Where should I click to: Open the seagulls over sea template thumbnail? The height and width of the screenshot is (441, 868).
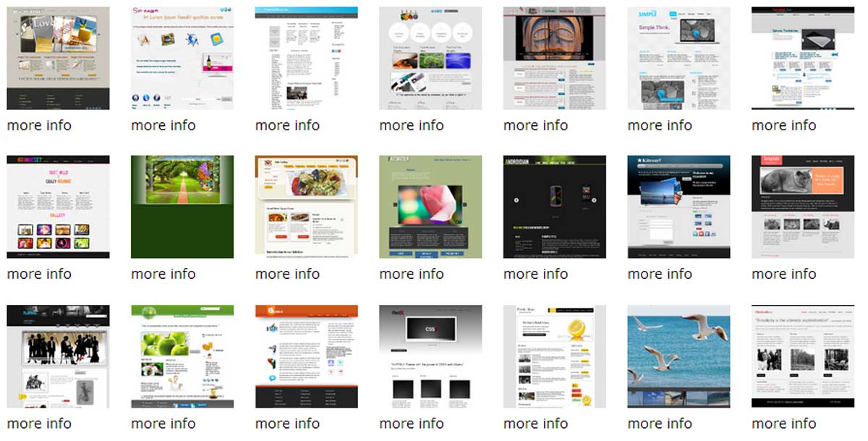point(678,356)
